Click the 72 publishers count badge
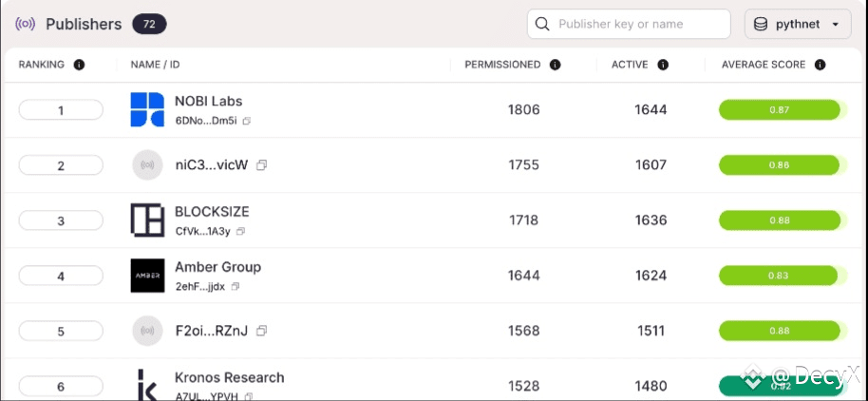 tap(149, 24)
